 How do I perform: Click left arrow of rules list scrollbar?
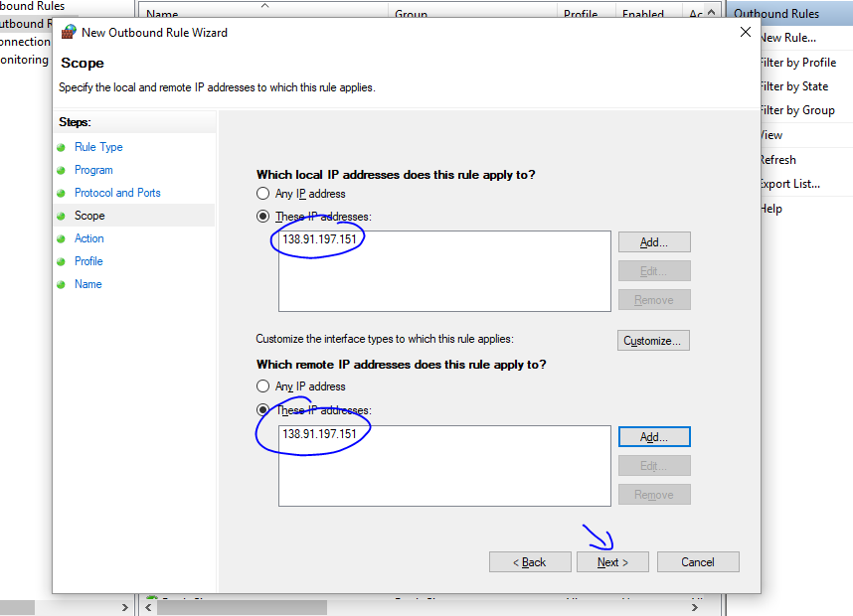(148, 607)
